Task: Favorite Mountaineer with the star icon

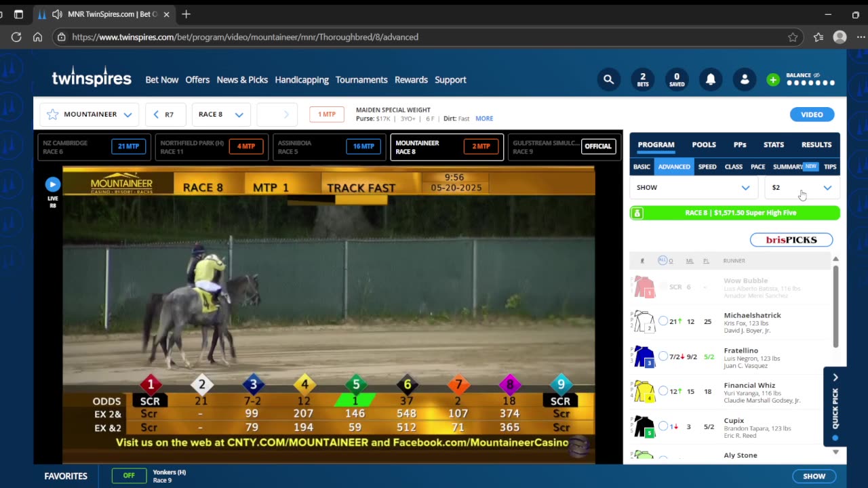Action: click(52, 115)
